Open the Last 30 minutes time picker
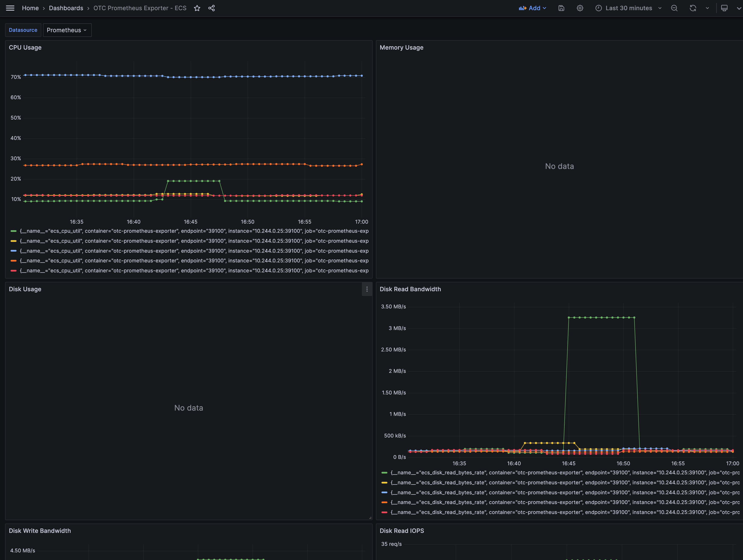 point(629,8)
